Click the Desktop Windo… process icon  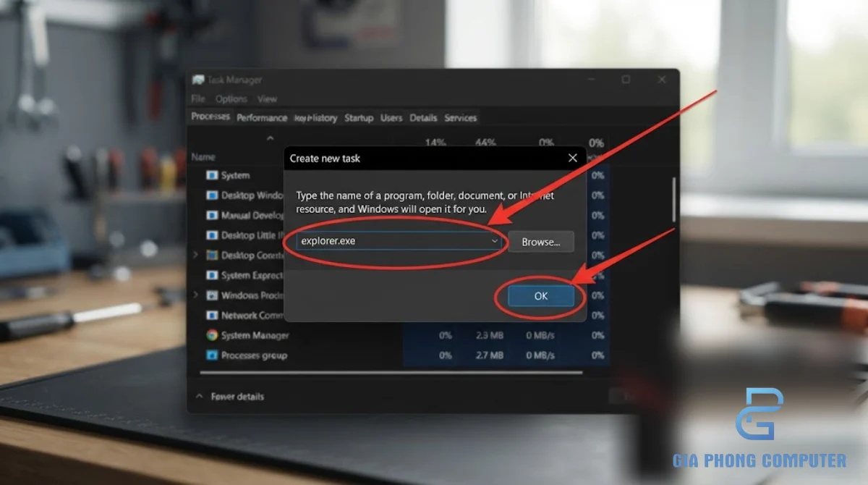[x=212, y=195]
